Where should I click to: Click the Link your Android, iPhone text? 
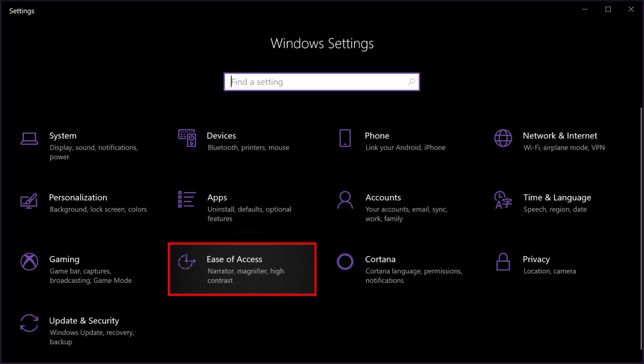tap(405, 147)
